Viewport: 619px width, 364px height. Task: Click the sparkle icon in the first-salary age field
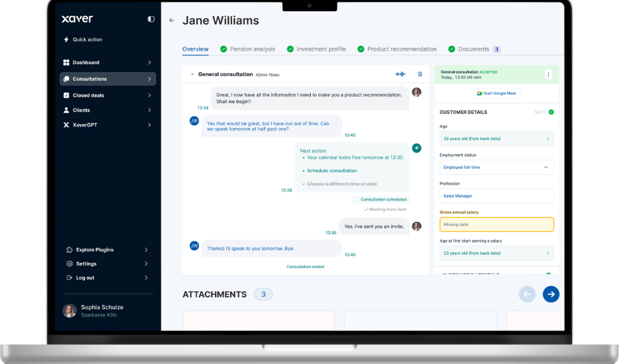coord(548,253)
